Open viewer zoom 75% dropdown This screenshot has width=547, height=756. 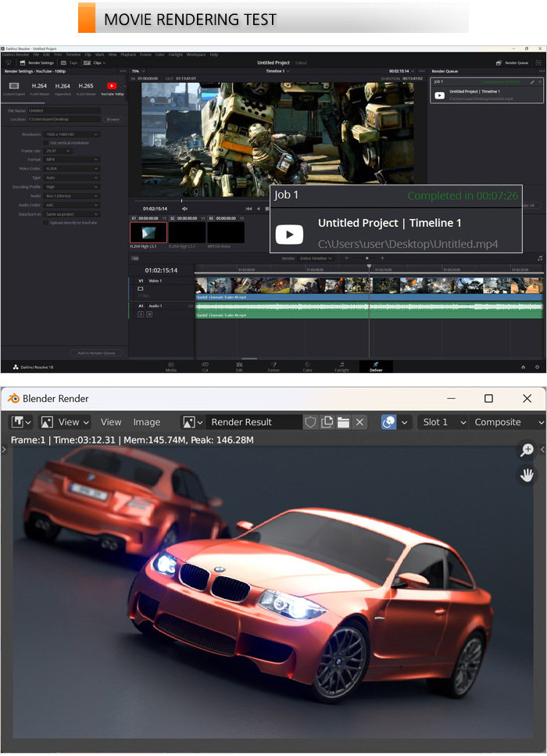[138, 71]
